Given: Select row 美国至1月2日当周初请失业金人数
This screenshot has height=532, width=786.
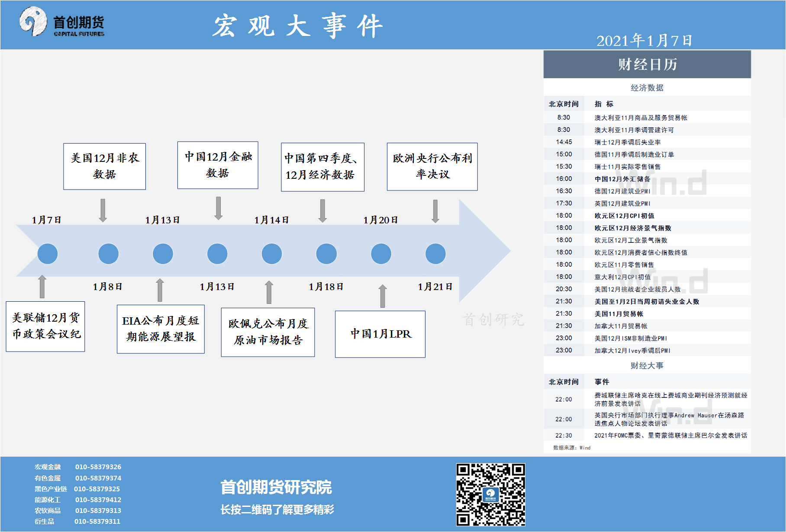Looking at the screenshot, I should pos(647,301).
